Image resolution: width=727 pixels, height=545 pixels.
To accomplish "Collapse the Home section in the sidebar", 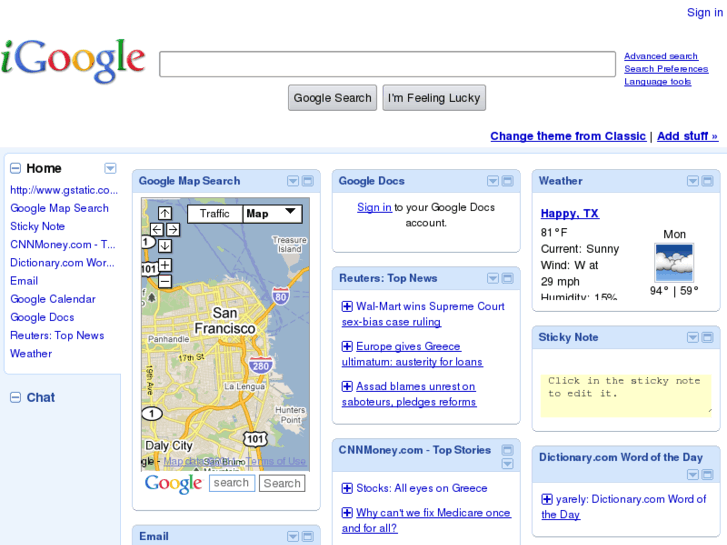I will coord(15,168).
